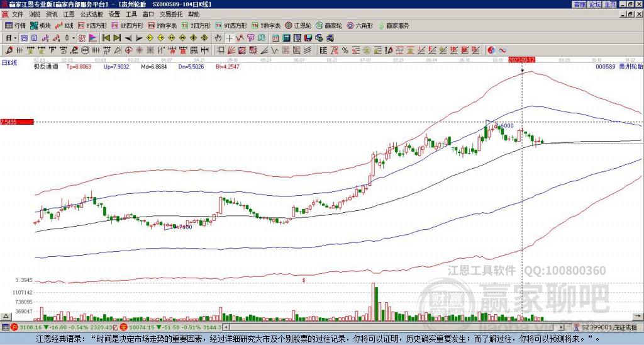Open the 行情 quotes view
This screenshot has width=644, height=345.
pos(16,25)
